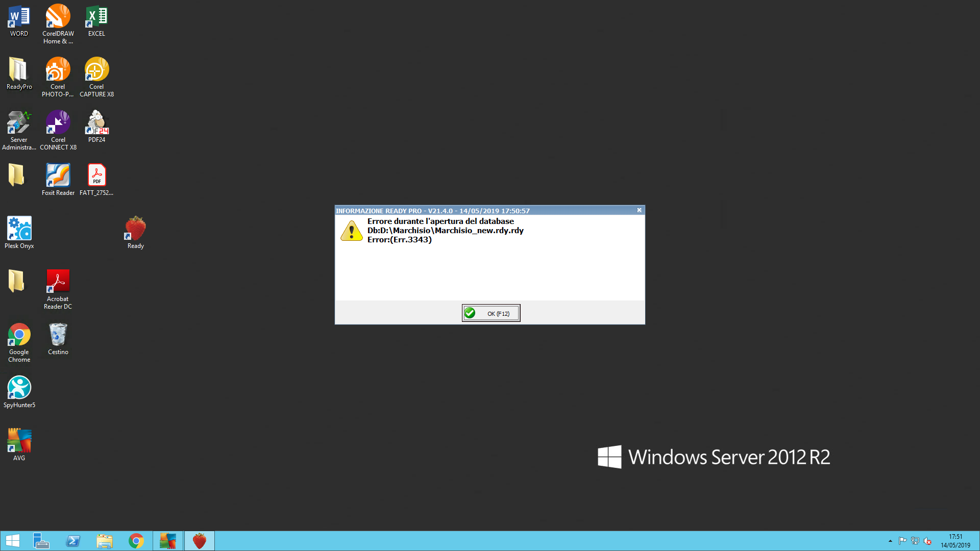Open network tray icon
Image resolution: width=980 pixels, height=551 pixels.
[915, 541]
